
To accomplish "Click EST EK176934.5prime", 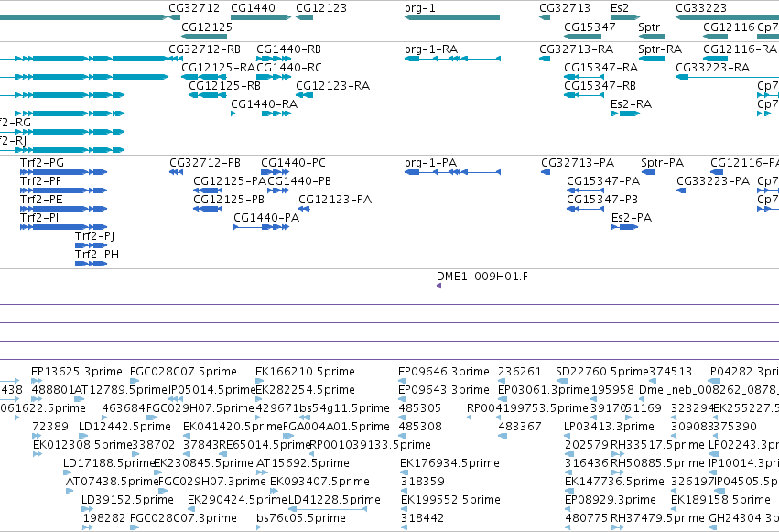I will (x=404, y=472).
